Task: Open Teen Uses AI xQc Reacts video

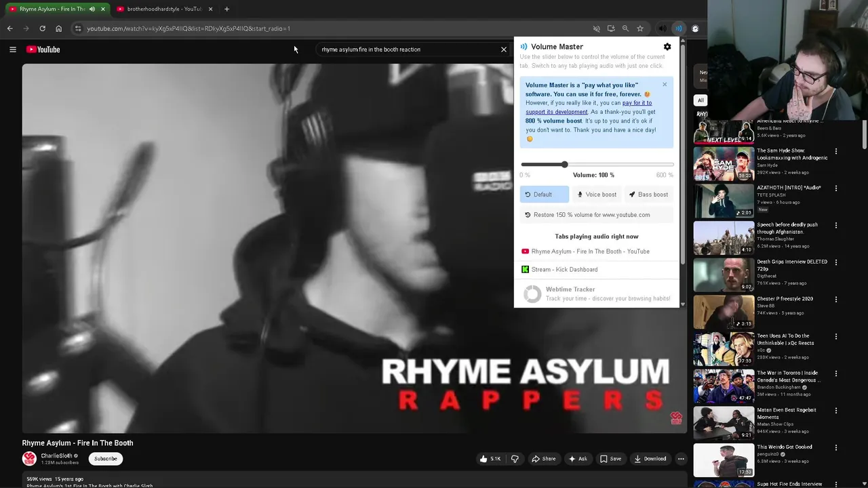Action: pyautogui.click(x=724, y=349)
